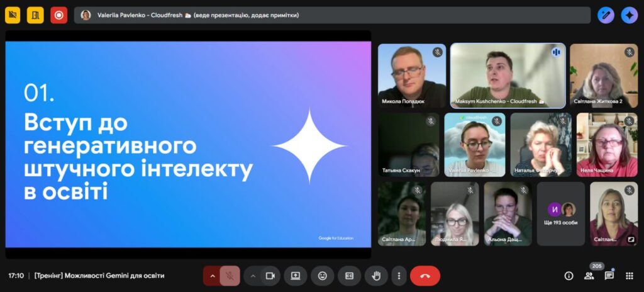Open the chat messages panel
Image resolution: width=644 pixels, height=292 pixels.
coord(609,276)
